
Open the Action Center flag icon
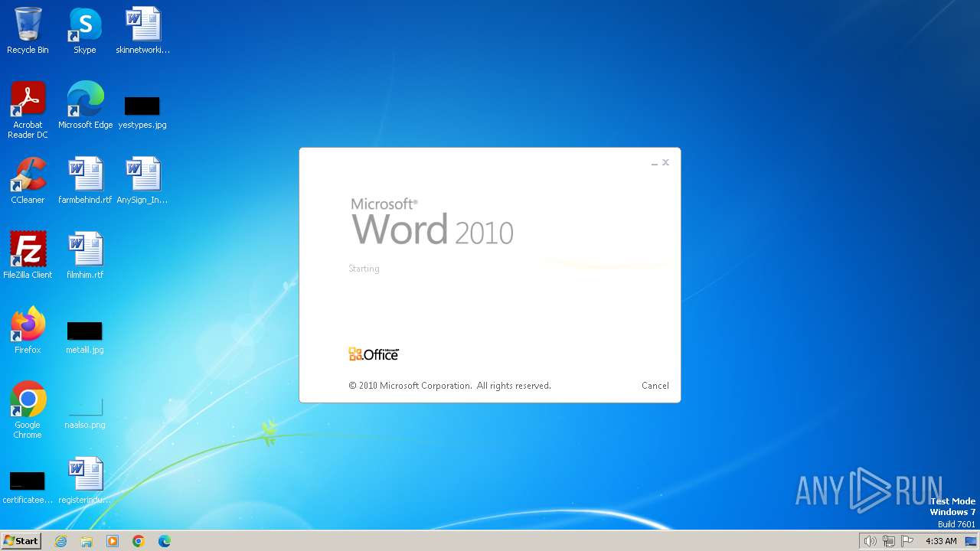pyautogui.click(x=908, y=541)
